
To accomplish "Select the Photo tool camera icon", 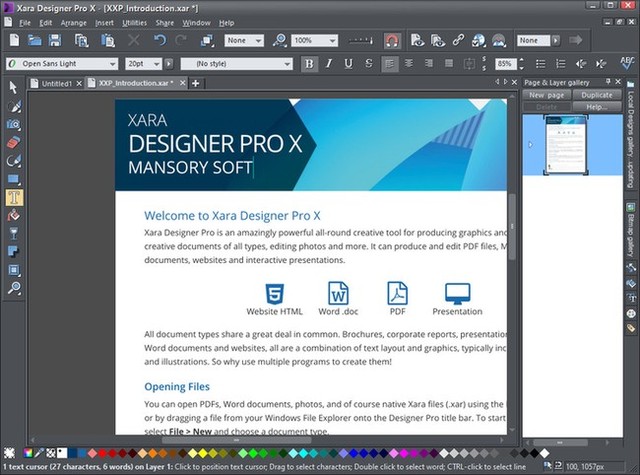I will [13, 124].
